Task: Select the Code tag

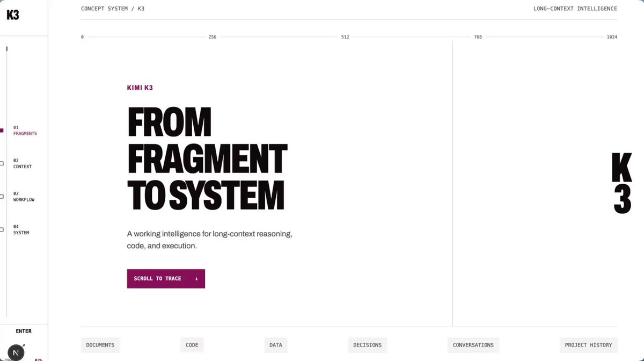Action: [192, 345]
